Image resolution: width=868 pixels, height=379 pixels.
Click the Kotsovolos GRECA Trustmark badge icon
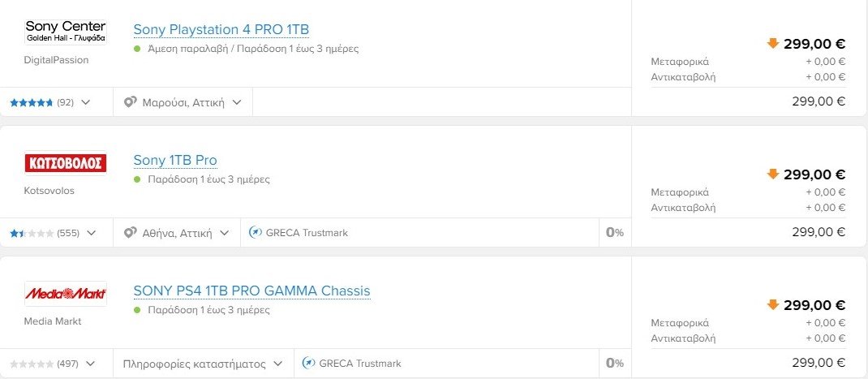(x=256, y=233)
